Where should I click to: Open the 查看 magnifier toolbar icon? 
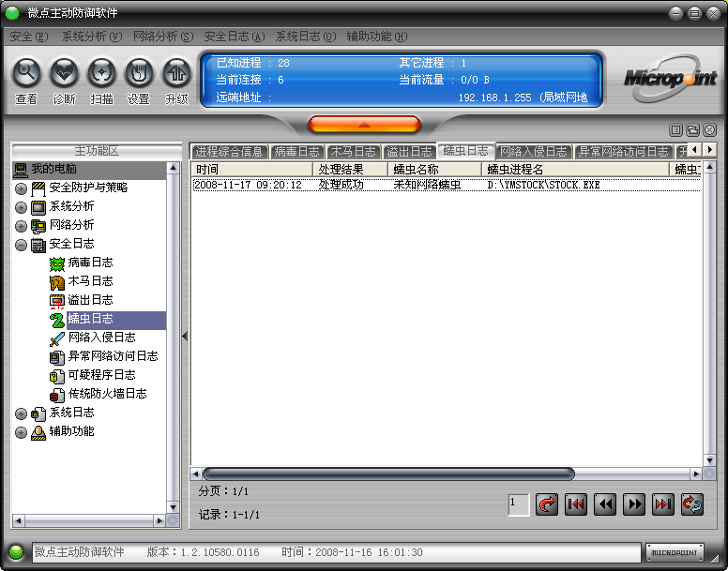(x=26, y=72)
